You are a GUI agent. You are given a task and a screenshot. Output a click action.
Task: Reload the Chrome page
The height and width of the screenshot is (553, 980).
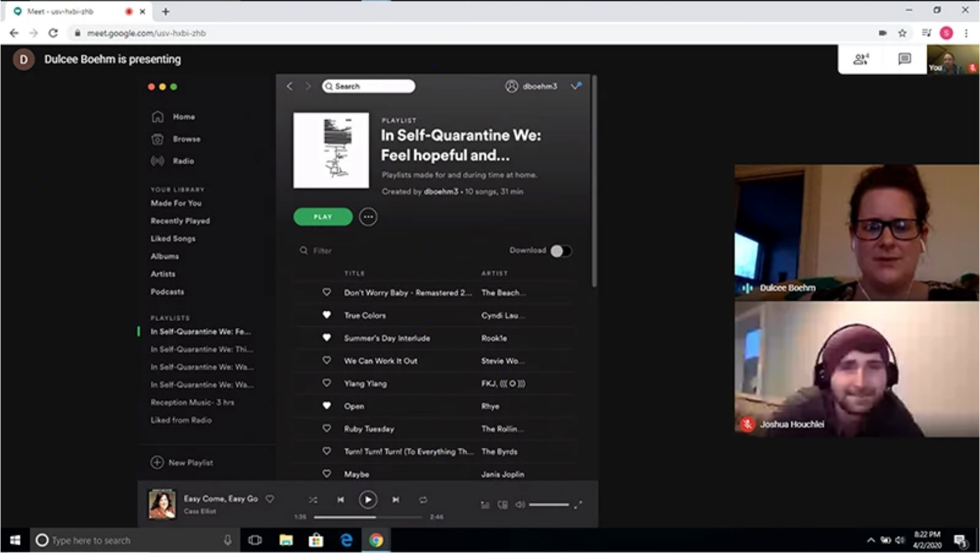pyautogui.click(x=53, y=33)
